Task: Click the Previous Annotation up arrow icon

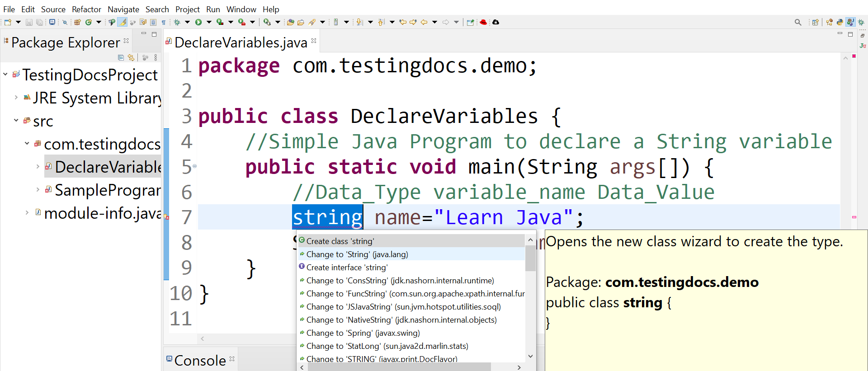Action: tap(381, 22)
